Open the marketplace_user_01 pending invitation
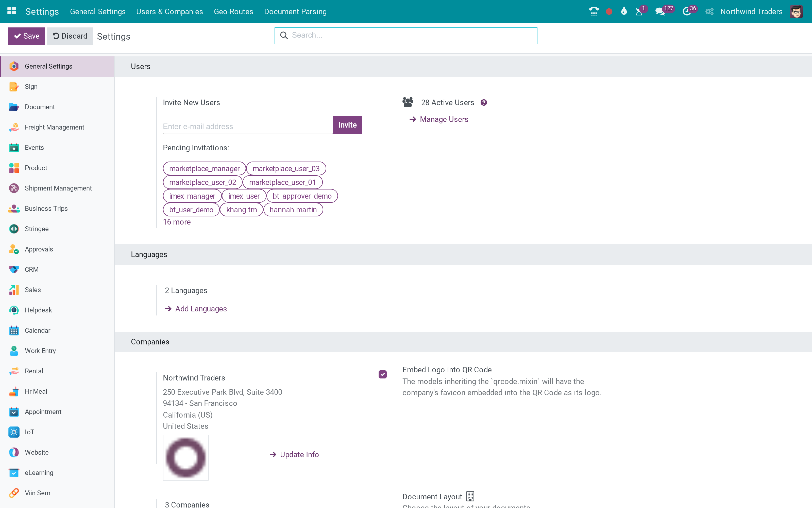The height and width of the screenshot is (508, 812). pos(282,182)
